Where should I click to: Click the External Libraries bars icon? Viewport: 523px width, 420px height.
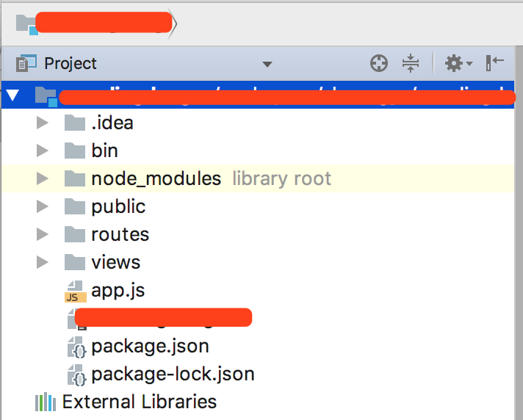46,402
